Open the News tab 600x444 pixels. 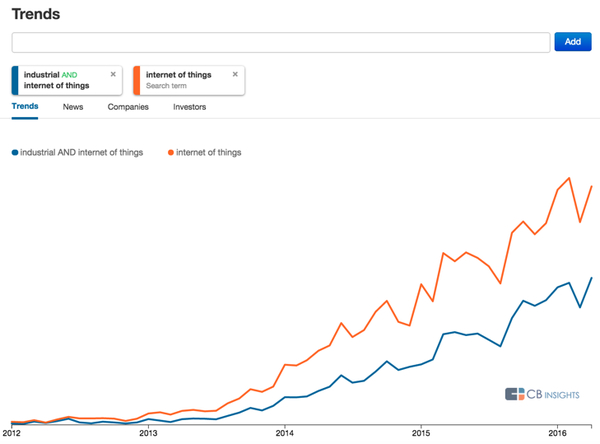[73, 106]
